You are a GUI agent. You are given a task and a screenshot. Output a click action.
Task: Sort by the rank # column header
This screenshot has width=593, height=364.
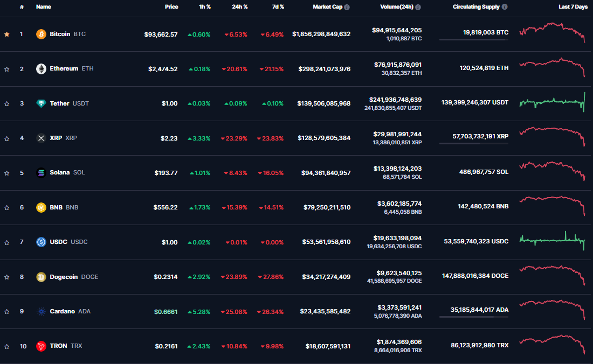pos(22,7)
